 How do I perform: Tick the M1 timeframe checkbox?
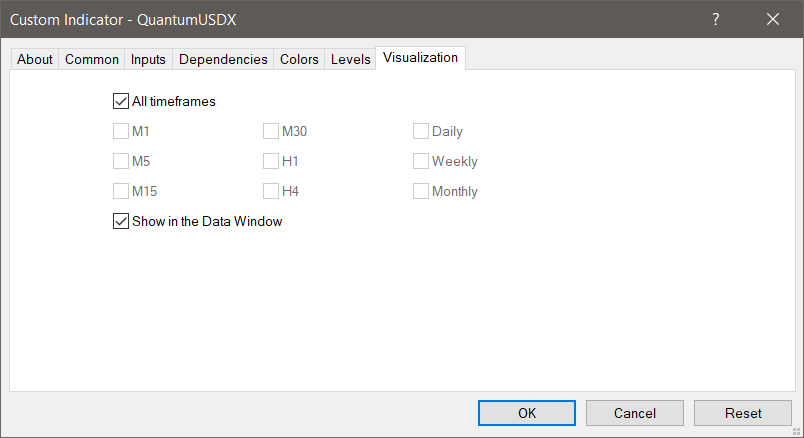[121, 131]
